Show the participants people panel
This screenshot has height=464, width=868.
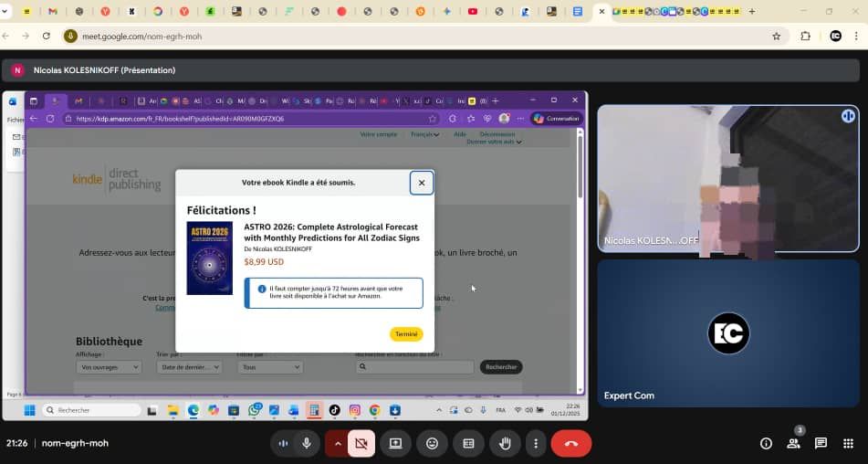click(x=793, y=443)
